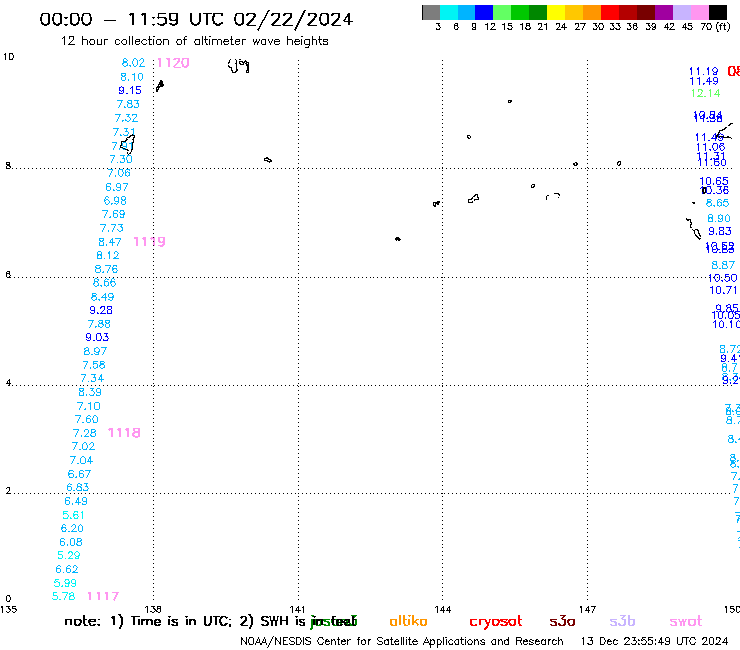This screenshot has height=650, width=740.
Task: Click the green value 12.14
Action: click(x=706, y=93)
